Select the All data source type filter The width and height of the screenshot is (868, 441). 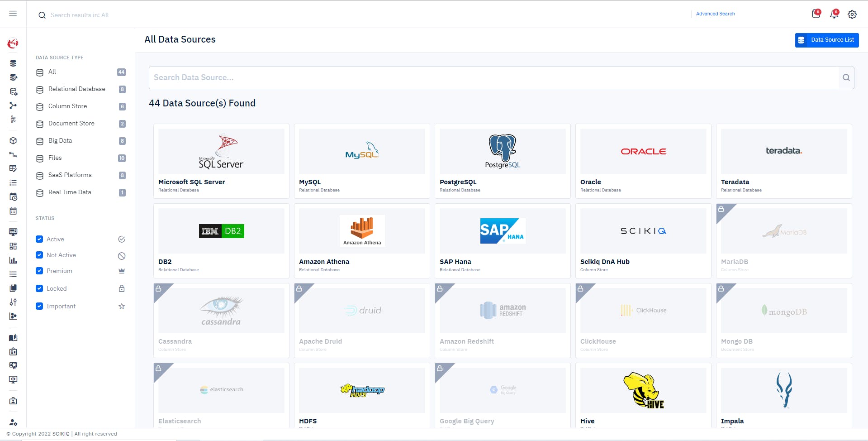point(81,72)
